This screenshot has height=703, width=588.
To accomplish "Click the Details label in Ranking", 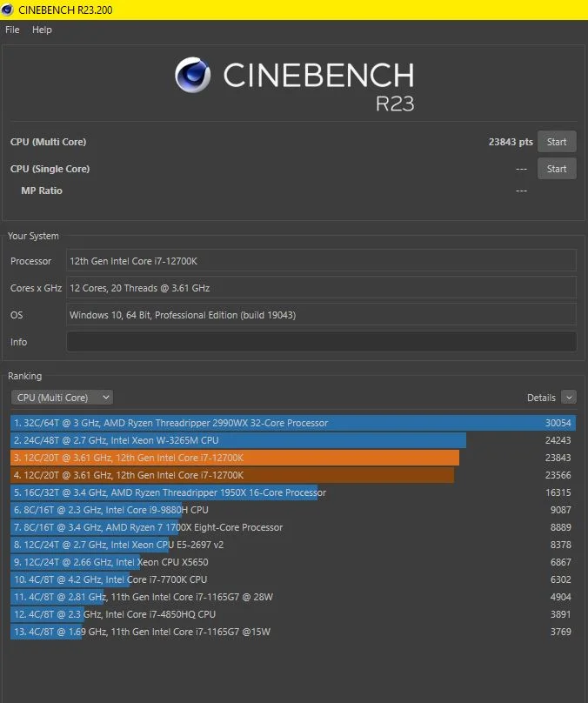I will [541, 398].
